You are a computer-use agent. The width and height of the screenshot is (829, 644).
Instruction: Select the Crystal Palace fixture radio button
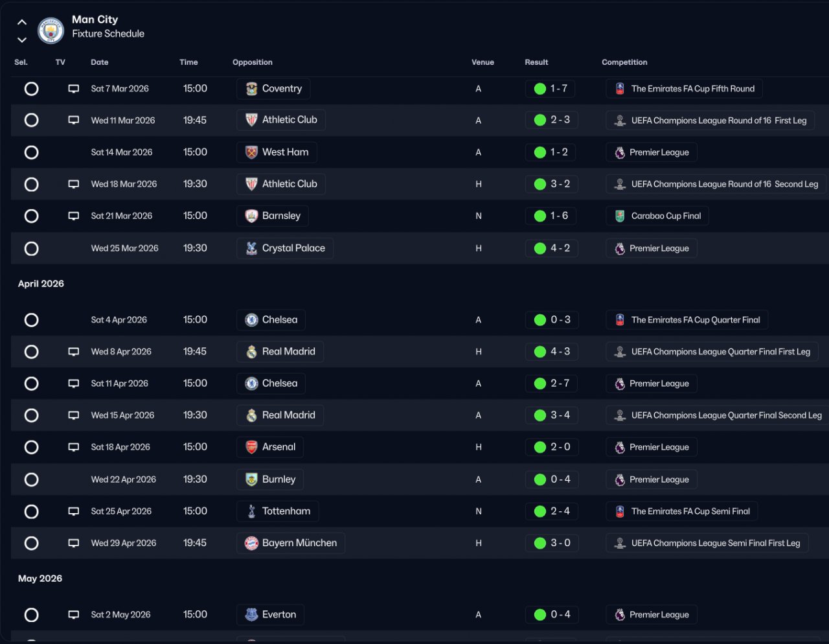tap(31, 248)
